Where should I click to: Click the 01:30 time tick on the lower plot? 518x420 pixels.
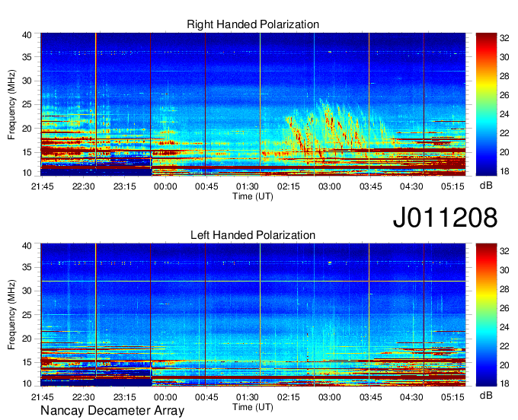coord(248,397)
